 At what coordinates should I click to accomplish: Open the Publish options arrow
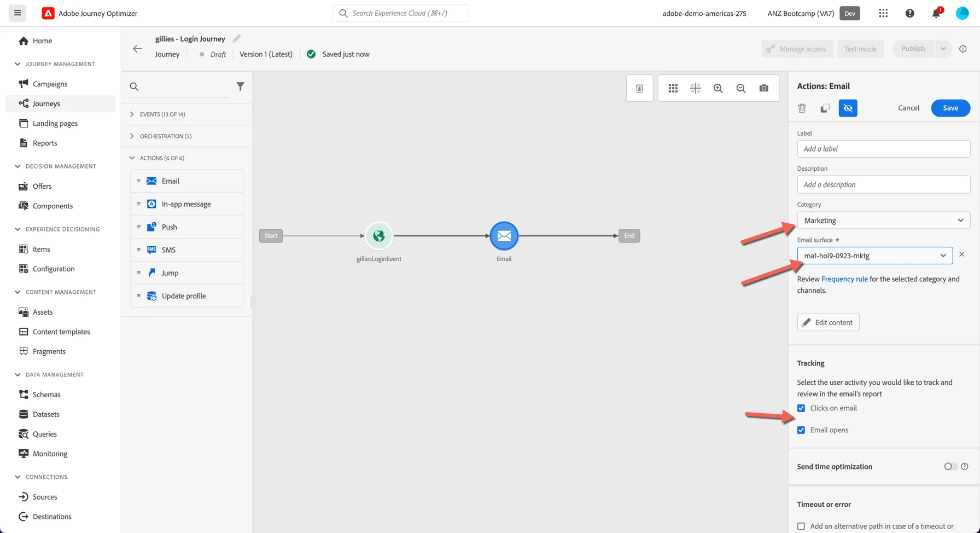click(943, 49)
